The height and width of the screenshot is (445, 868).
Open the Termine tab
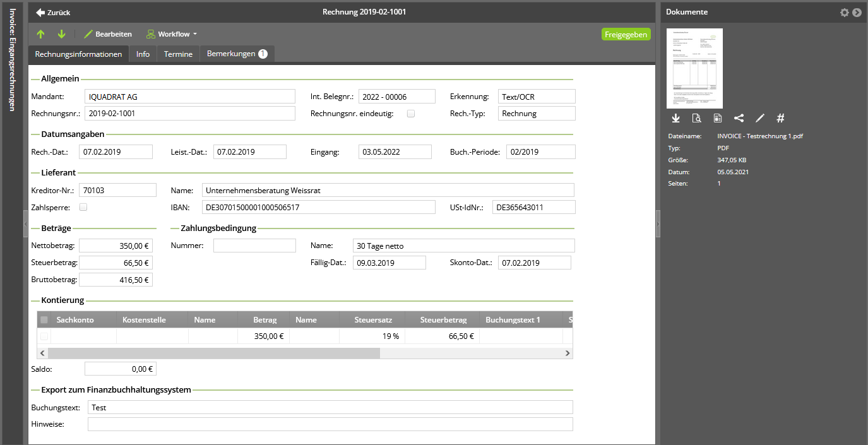tap(178, 54)
